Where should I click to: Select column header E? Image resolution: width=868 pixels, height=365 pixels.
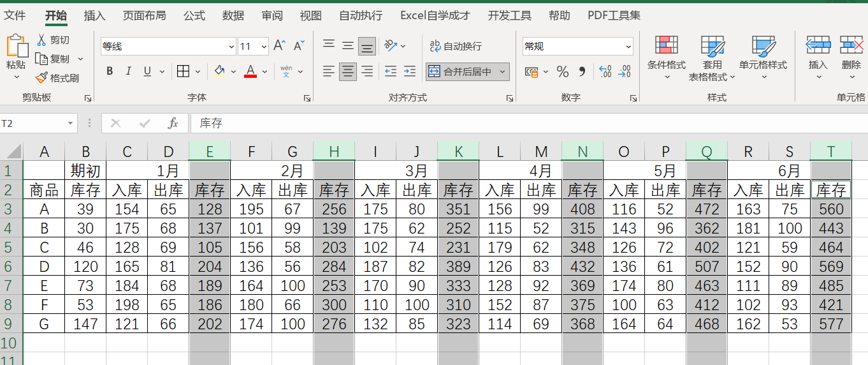(210, 151)
